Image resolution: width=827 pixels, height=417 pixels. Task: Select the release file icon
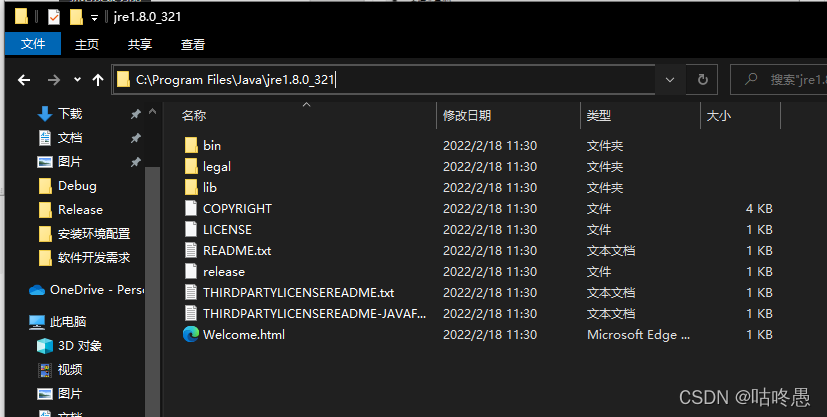[x=191, y=271]
